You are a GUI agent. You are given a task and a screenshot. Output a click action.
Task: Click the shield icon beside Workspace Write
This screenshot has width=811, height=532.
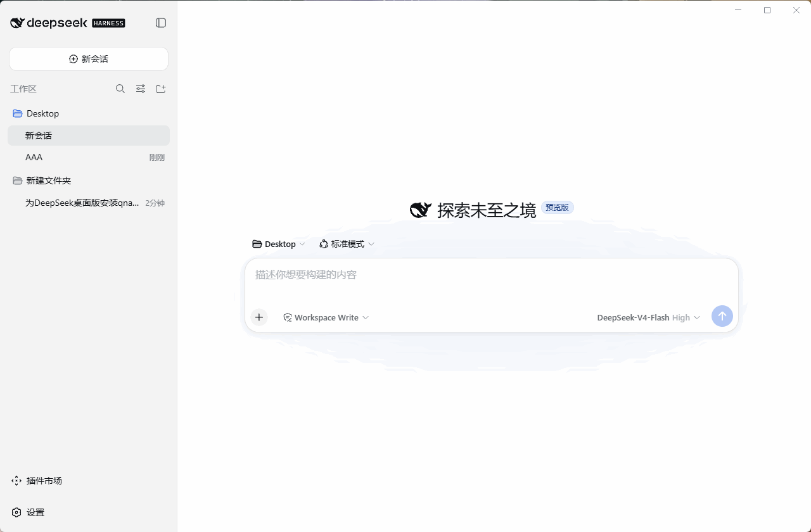pyautogui.click(x=288, y=317)
